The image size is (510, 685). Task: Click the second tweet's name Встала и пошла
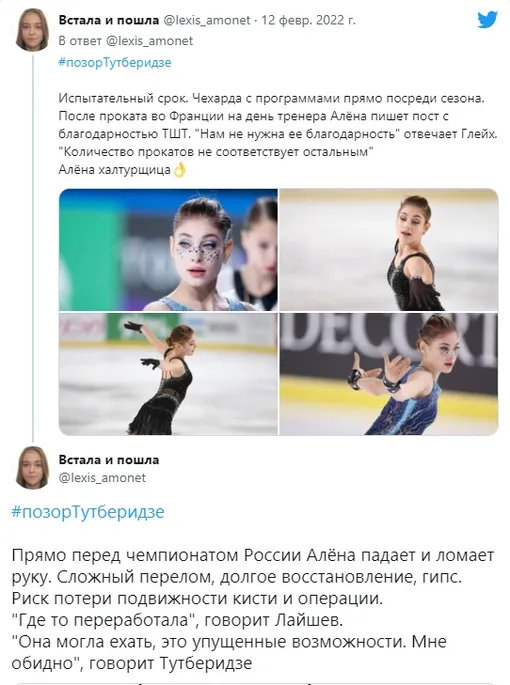108,460
